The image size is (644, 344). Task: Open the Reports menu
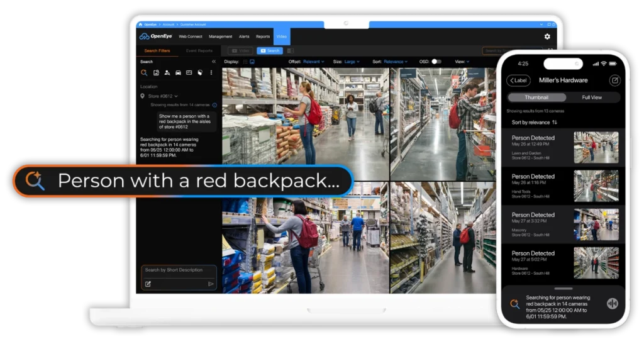[263, 36]
